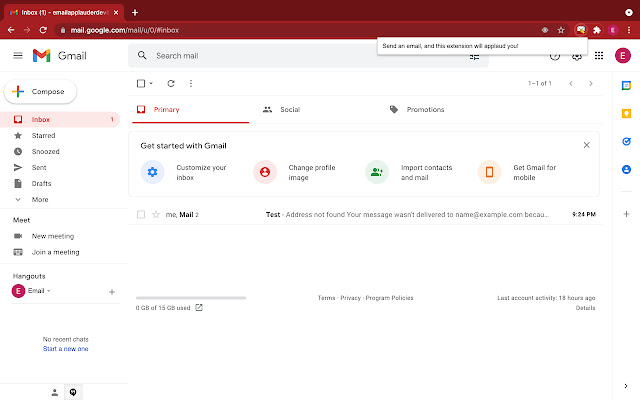Click the browser back arrow
The height and width of the screenshot is (400, 640).
(11, 30)
